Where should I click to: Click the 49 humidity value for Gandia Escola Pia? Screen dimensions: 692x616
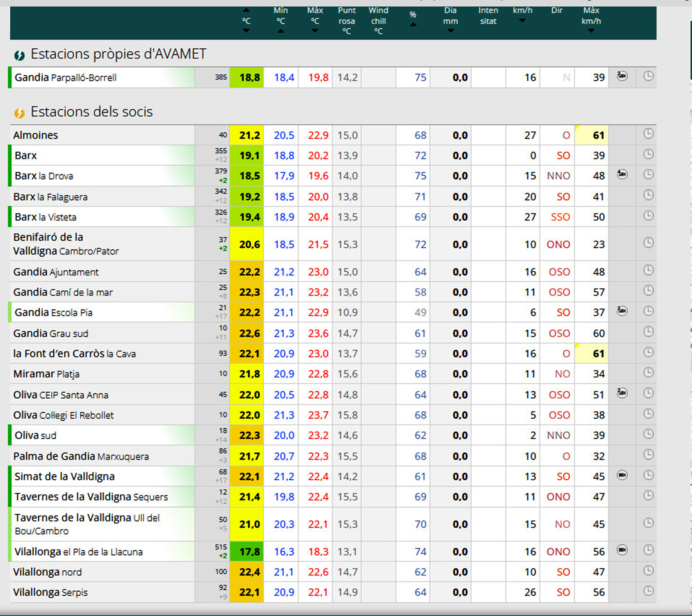pyautogui.click(x=420, y=313)
